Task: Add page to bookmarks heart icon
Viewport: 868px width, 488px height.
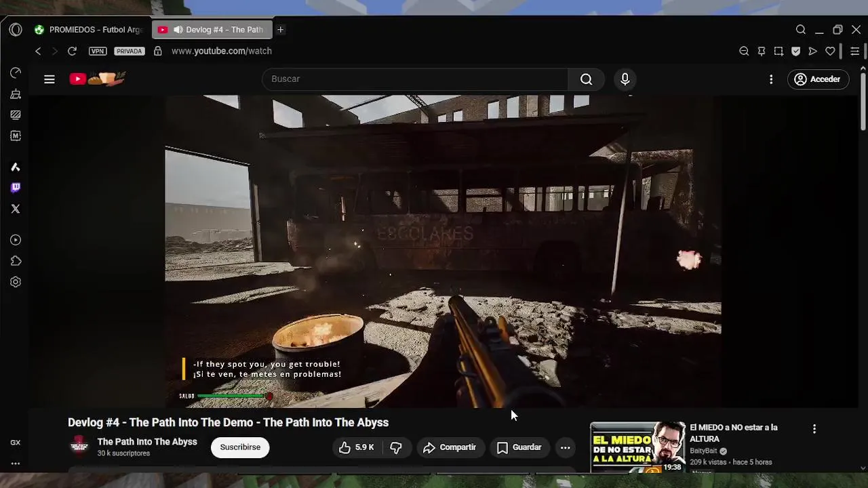Action: click(x=830, y=51)
